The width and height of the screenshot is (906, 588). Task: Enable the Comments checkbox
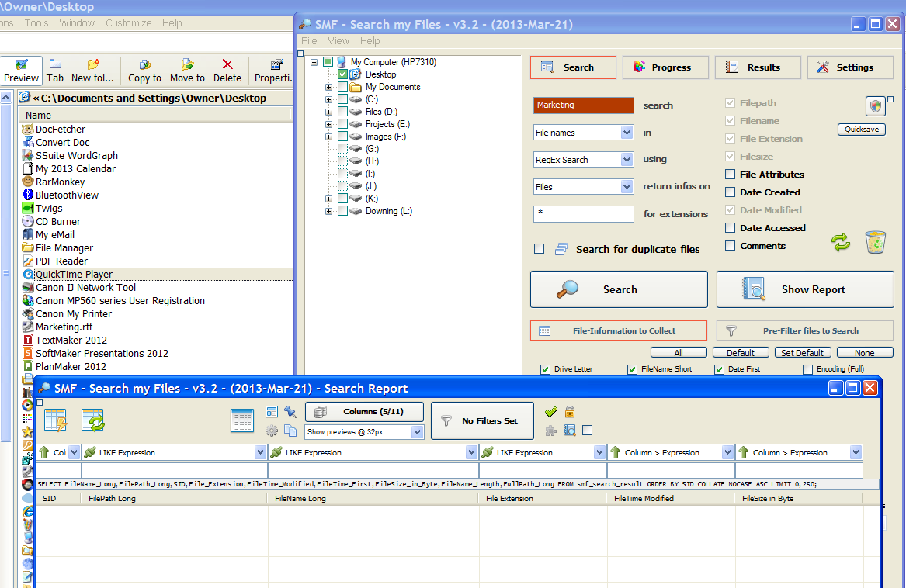pyautogui.click(x=731, y=246)
